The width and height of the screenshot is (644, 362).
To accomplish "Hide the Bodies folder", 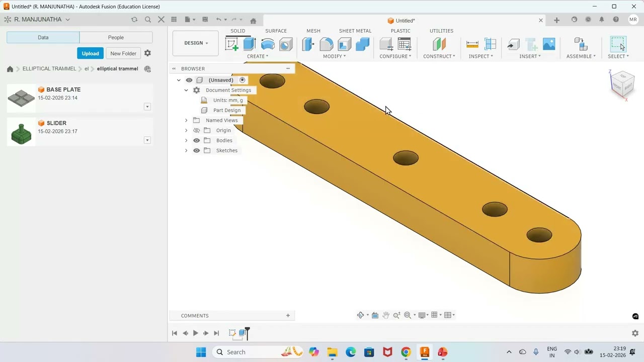I will [197, 140].
